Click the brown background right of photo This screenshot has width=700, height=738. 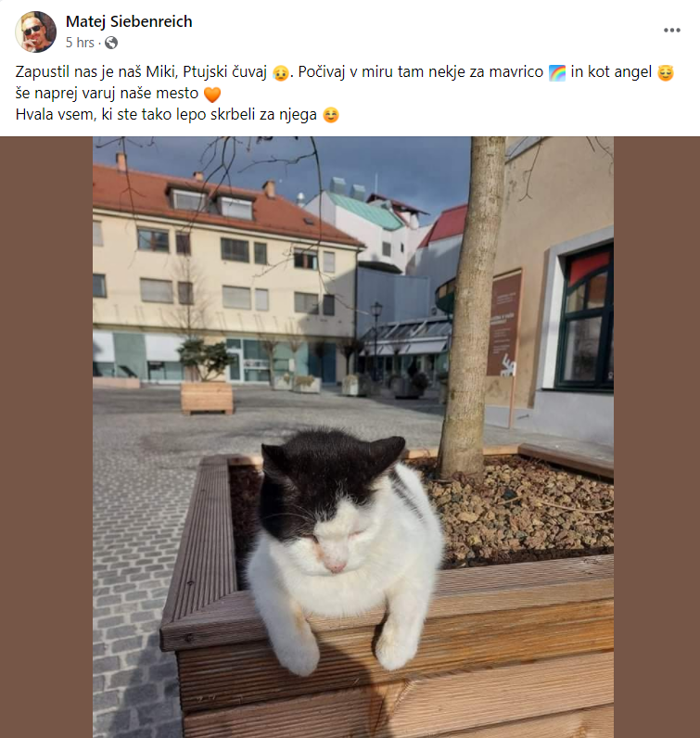[x=656, y=438]
